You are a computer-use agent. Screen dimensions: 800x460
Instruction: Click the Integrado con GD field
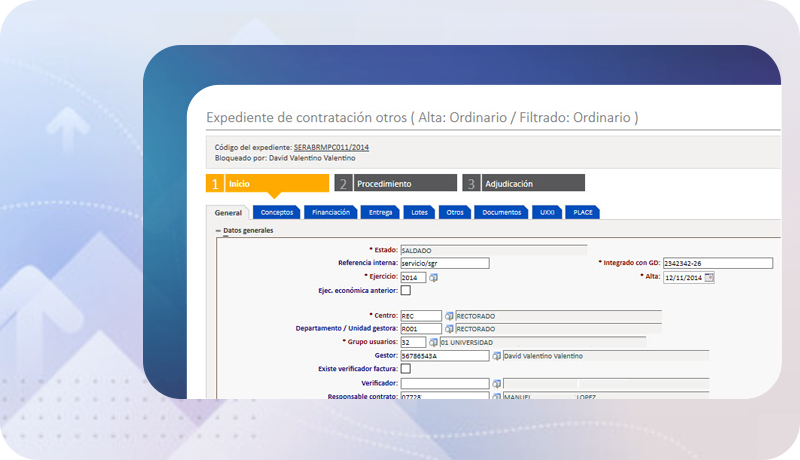click(717, 263)
